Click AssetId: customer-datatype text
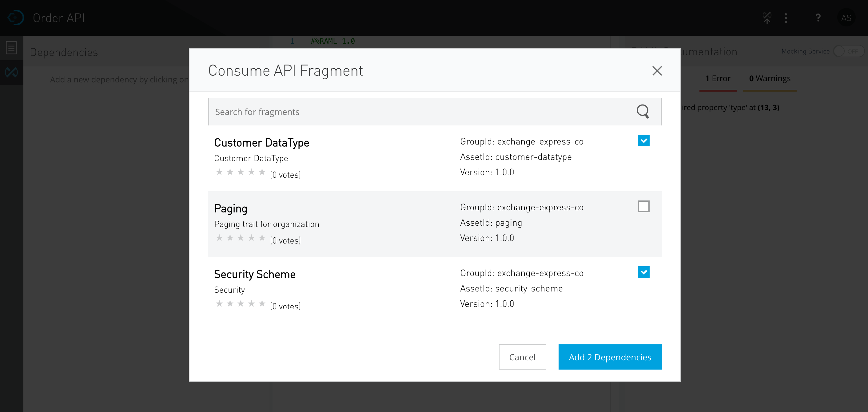This screenshot has height=412, width=868. click(x=516, y=157)
